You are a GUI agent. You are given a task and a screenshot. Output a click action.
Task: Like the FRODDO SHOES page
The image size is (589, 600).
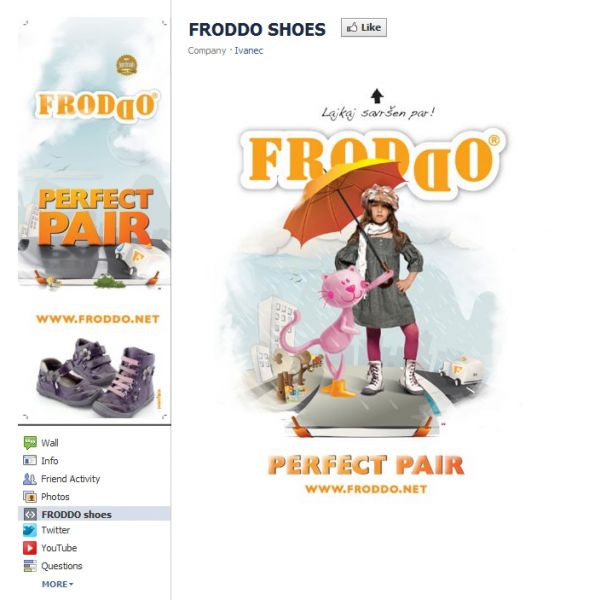[x=364, y=28]
